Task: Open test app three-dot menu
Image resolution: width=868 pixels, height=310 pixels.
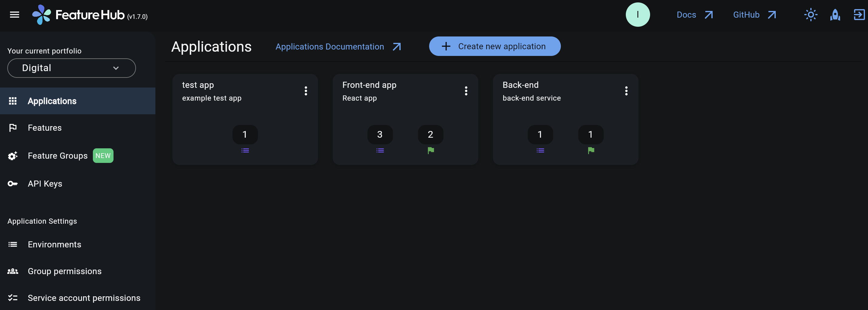Action: (x=306, y=91)
